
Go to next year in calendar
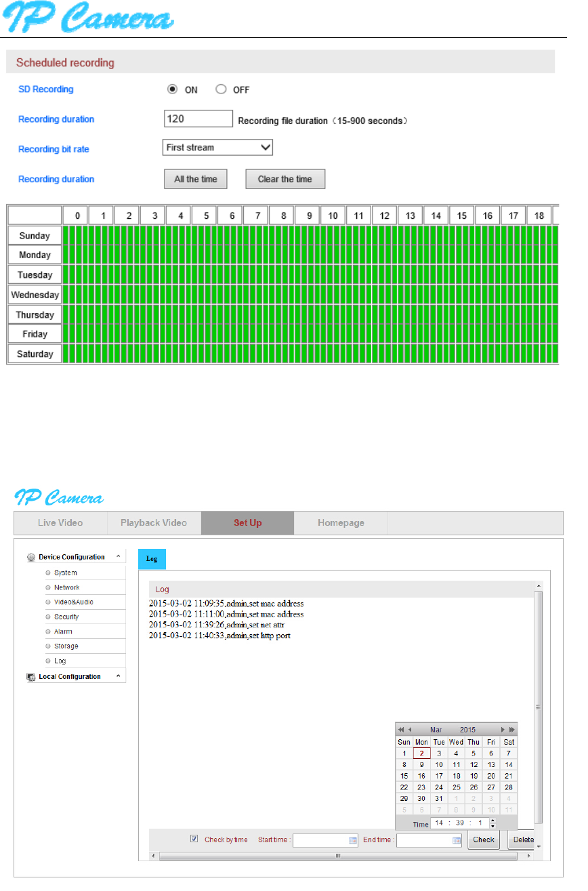(512, 730)
